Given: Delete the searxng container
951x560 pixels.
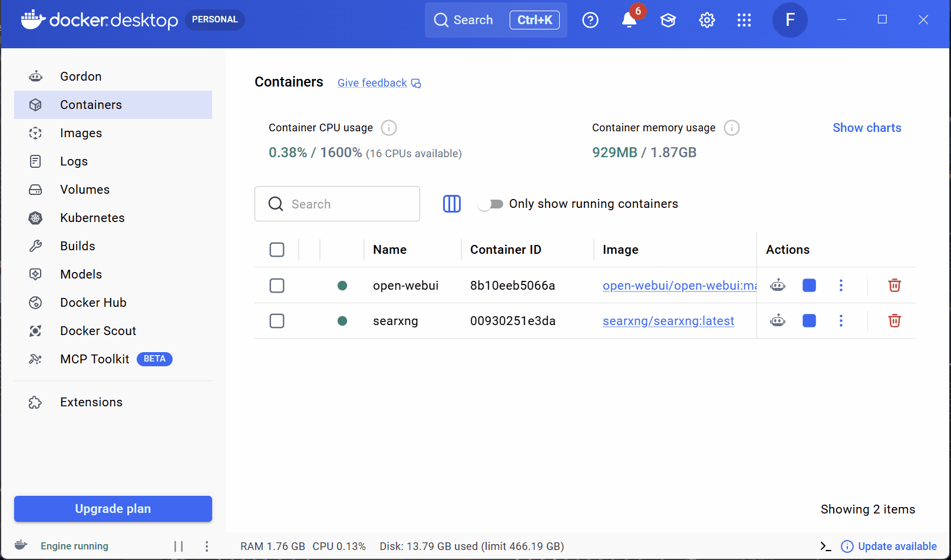Looking at the screenshot, I should pyautogui.click(x=894, y=321).
